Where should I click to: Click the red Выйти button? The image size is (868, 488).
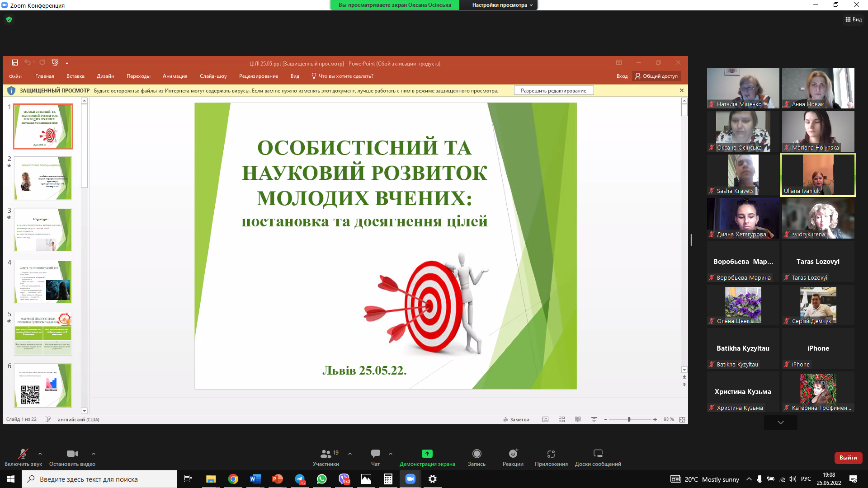848,458
